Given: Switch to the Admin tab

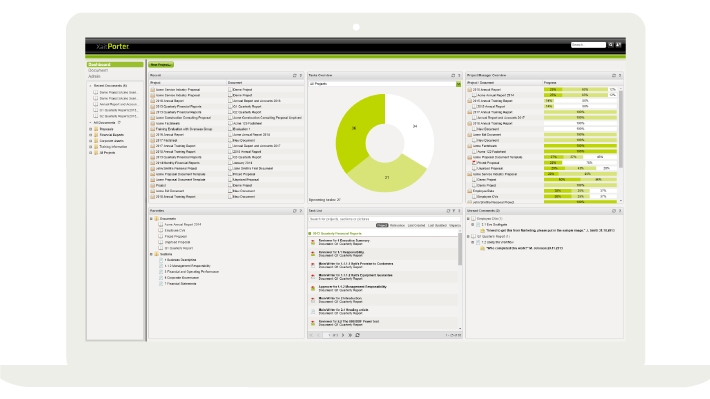Looking at the screenshot, I should point(94,77).
